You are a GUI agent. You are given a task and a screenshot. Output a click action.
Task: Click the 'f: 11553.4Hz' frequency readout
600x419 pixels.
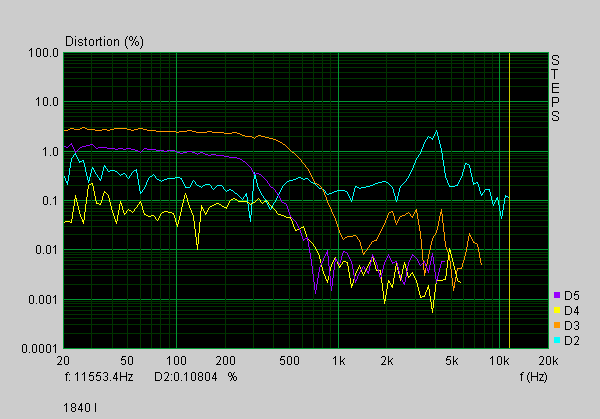pos(99,377)
